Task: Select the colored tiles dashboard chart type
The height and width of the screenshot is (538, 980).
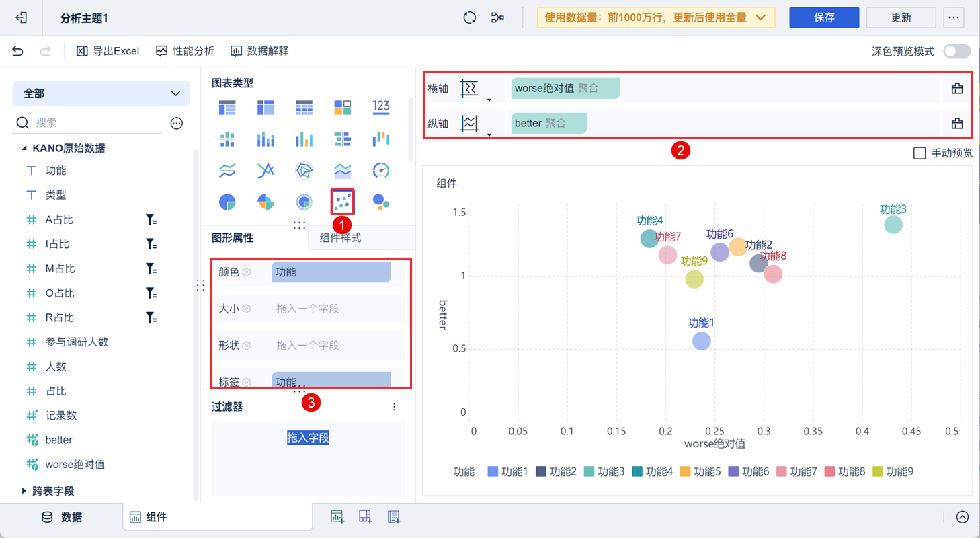Action: pyautogui.click(x=343, y=106)
